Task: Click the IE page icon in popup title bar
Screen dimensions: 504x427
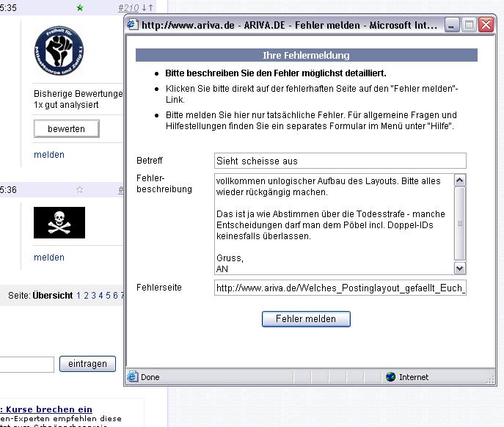Action: pos(132,25)
